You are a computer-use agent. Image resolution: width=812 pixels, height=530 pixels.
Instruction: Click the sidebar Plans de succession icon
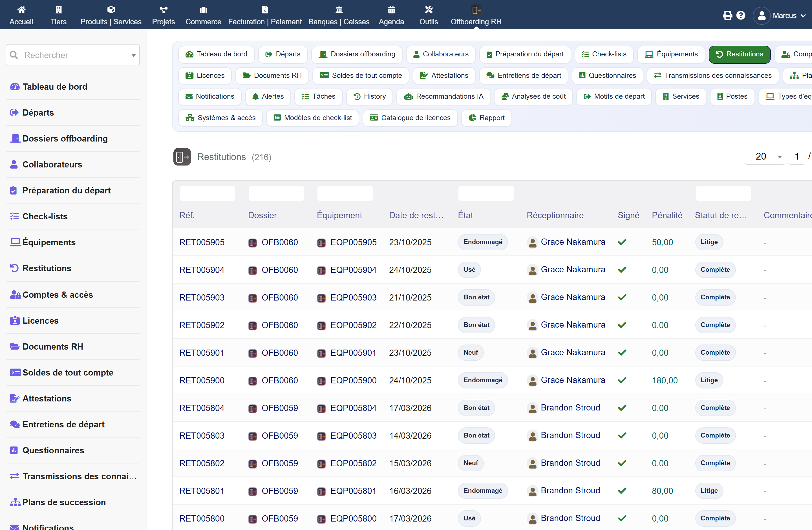point(15,502)
